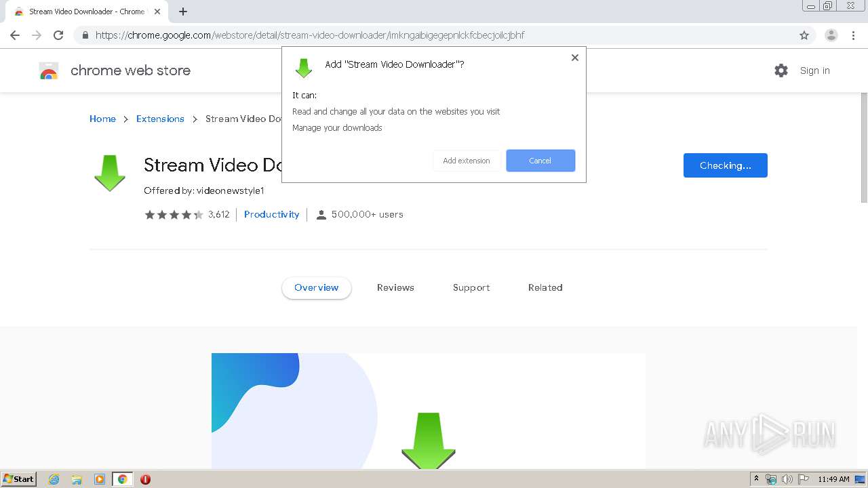Click the Chrome taskbar icon
This screenshot has width=868, height=488.
[123, 479]
